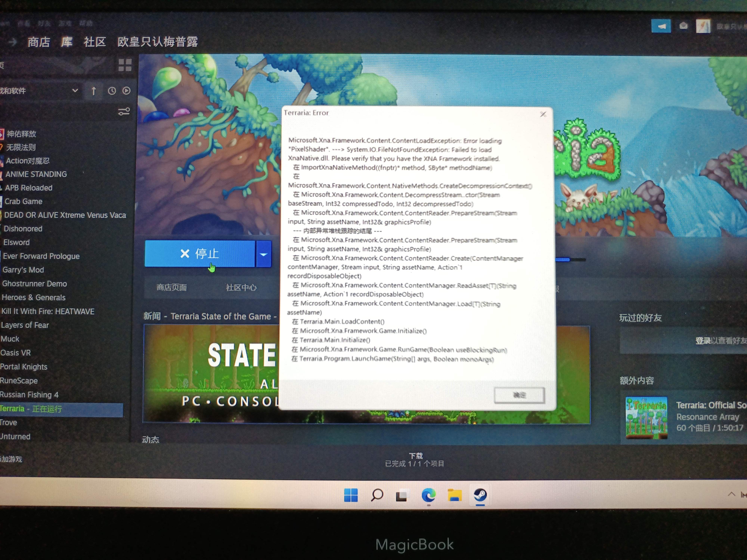Select Oasis VR in the library
Image resolution: width=747 pixels, height=560 pixels.
pos(15,353)
